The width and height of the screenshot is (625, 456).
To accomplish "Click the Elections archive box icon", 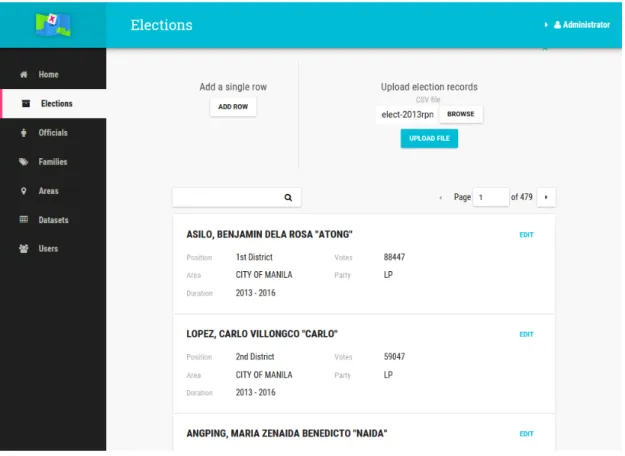I will coord(26,104).
